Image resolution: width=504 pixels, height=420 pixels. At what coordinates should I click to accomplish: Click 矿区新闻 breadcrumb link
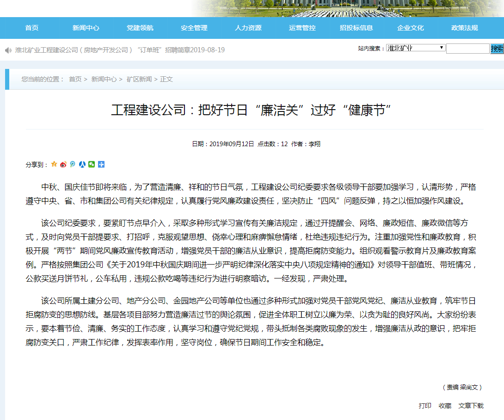point(140,79)
